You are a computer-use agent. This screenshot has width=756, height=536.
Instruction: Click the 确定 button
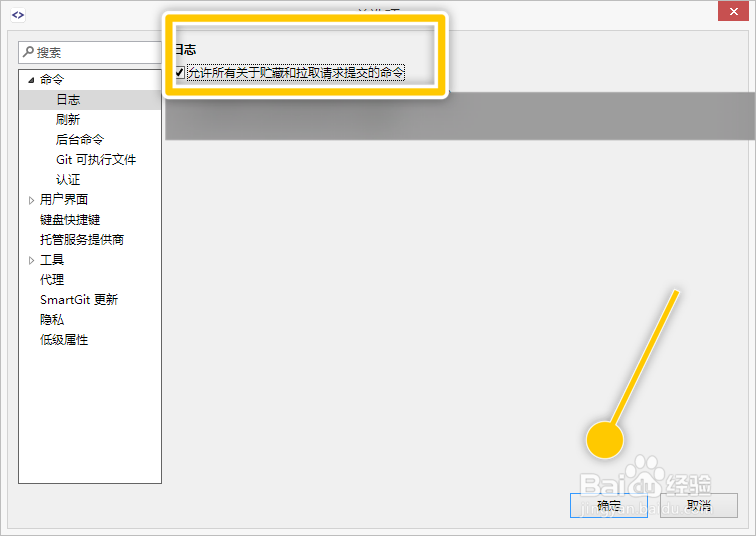coord(608,506)
